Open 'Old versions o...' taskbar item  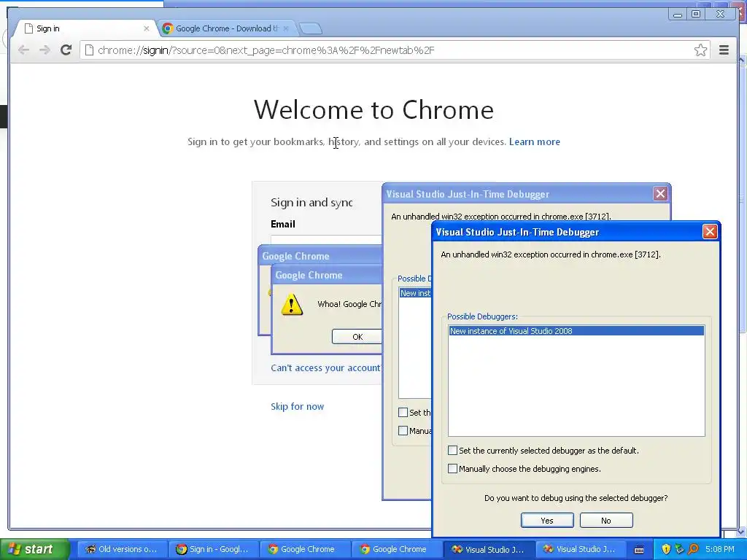[121, 550]
